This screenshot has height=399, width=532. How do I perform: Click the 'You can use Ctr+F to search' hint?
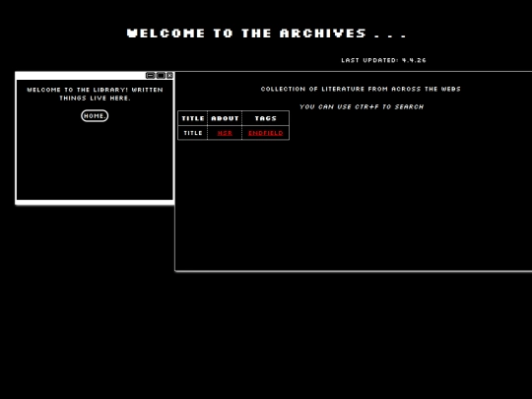[x=362, y=106]
